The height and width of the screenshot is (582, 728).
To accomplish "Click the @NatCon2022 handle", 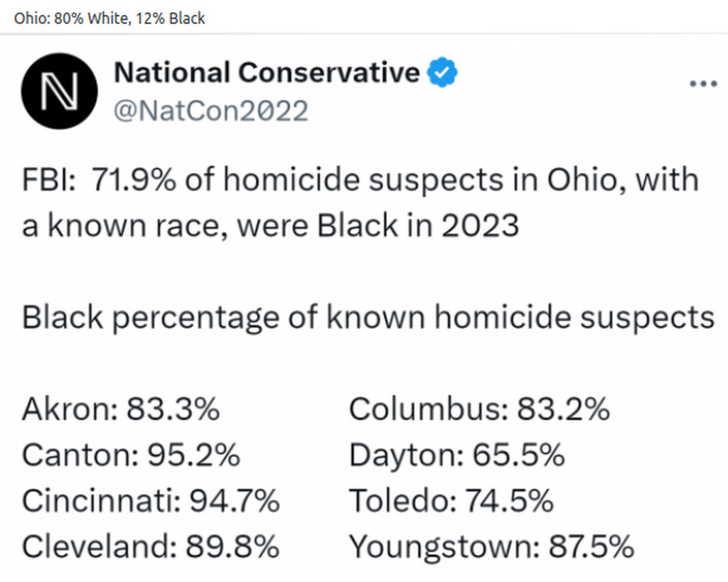I will click(x=211, y=111).
